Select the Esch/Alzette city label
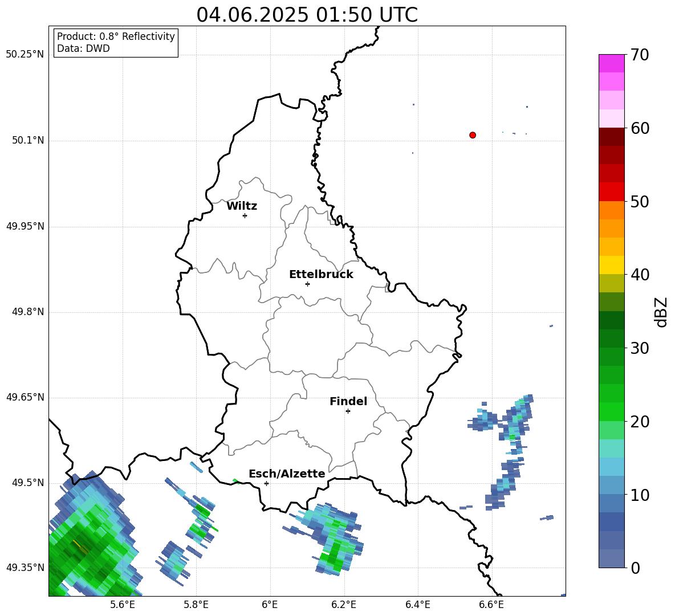The image size is (675, 616). [287, 474]
